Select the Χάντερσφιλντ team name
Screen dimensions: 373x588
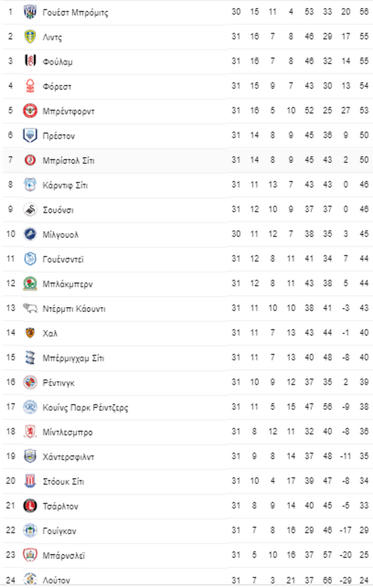pyautogui.click(x=68, y=457)
